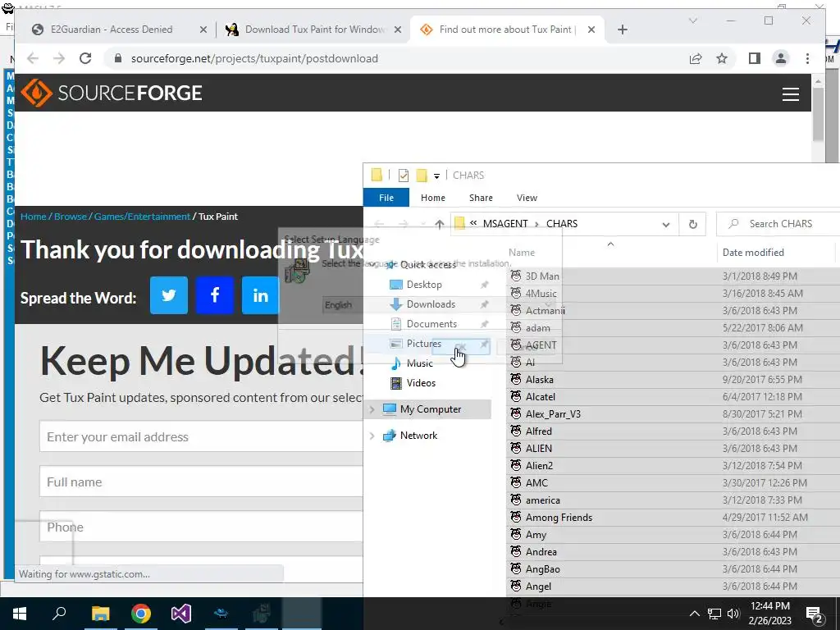Open the View ribbon tab
The height and width of the screenshot is (630, 840).
click(x=527, y=198)
